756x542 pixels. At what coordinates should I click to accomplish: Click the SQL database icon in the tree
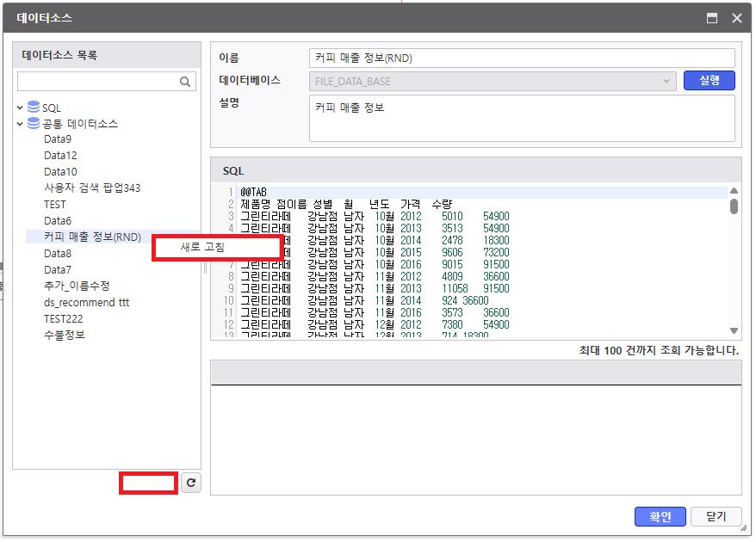click(34, 108)
